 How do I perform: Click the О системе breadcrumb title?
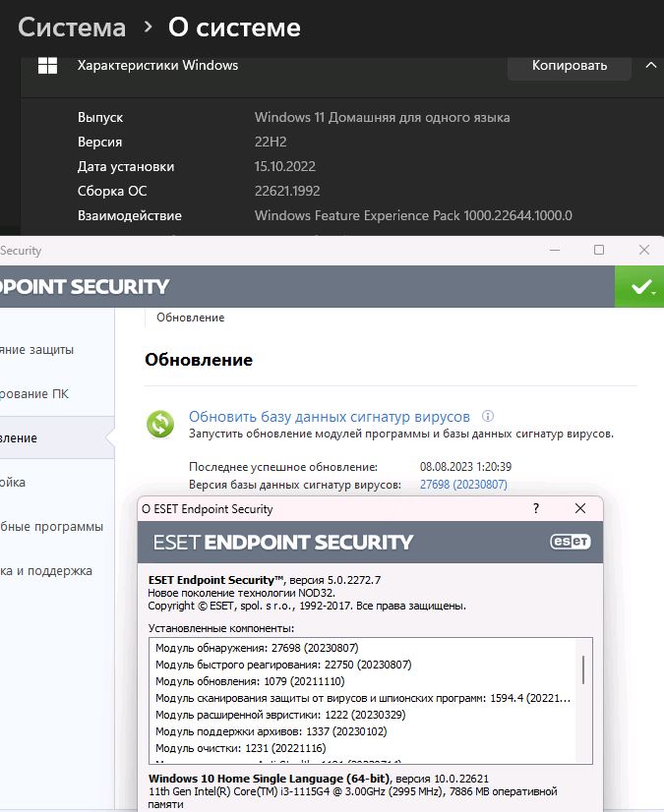pos(234,27)
